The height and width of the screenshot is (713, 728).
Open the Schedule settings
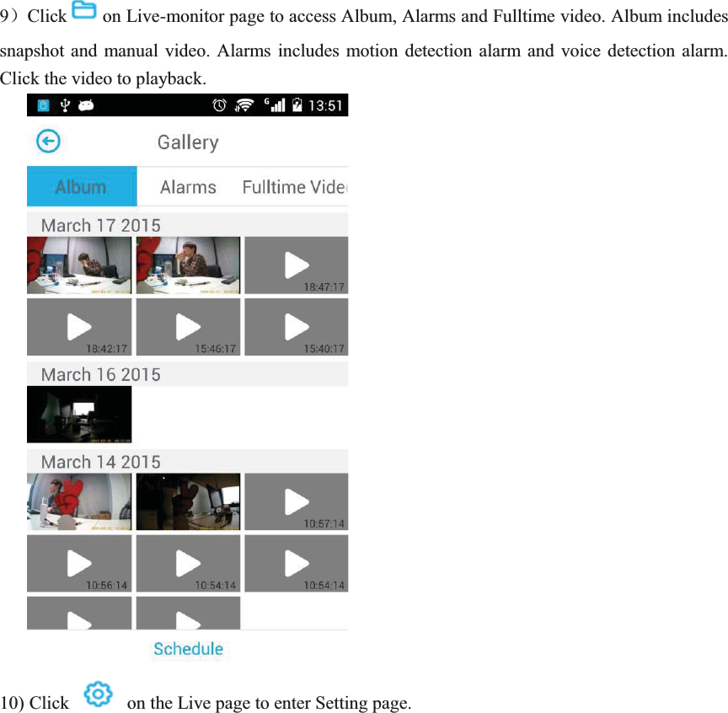[x=187, y=649]
